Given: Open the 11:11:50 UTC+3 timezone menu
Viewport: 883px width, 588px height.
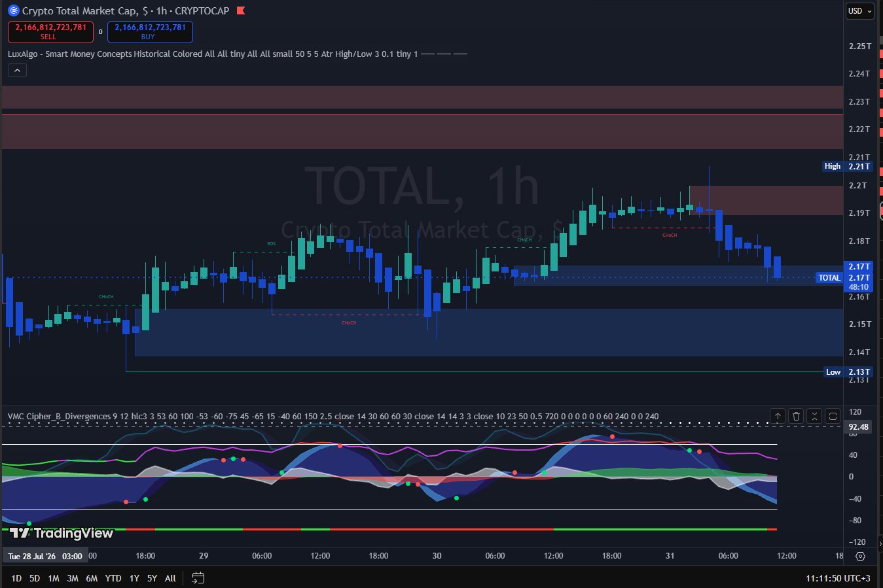Looking at the screenshot, I should click(838, 578).
